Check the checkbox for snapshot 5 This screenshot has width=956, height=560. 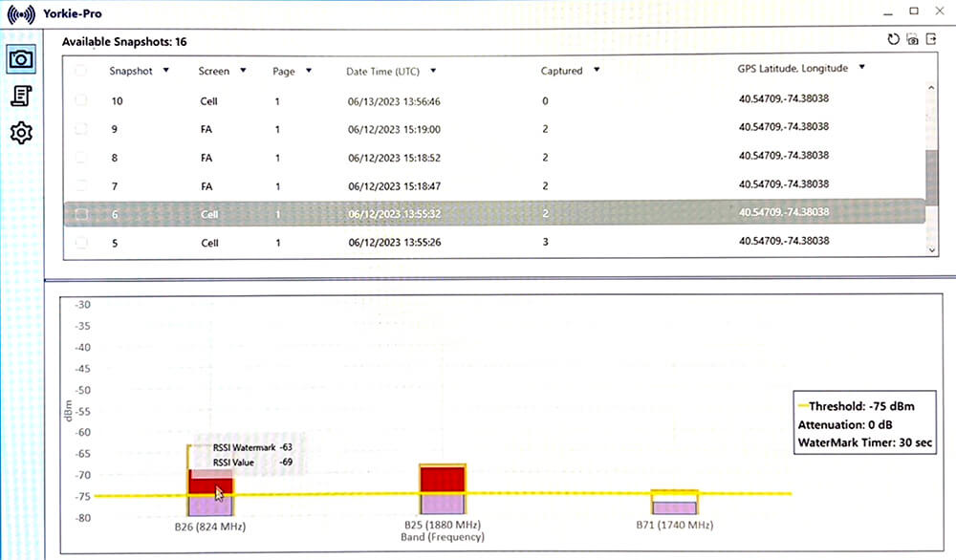coord(80,242)
